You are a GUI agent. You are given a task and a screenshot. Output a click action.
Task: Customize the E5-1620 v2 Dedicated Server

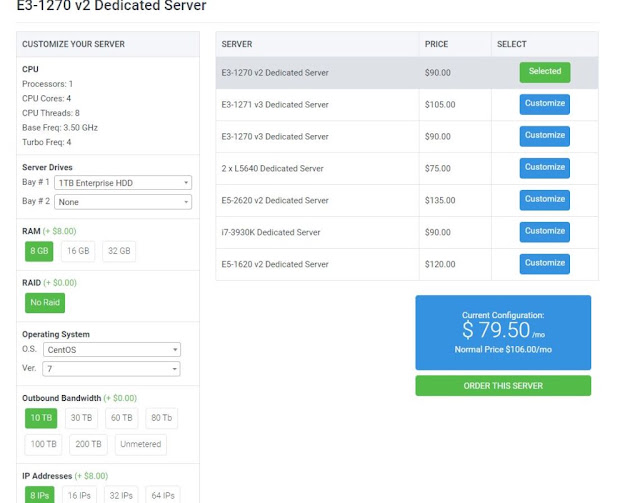[x=544, y=264]
